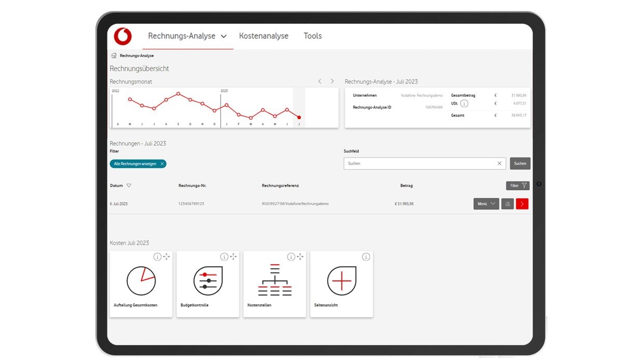Image resolution: width=644 pixels, height=363 pixels.
Task: Switch to the Kostenanalyse tab
Action: 263,36
